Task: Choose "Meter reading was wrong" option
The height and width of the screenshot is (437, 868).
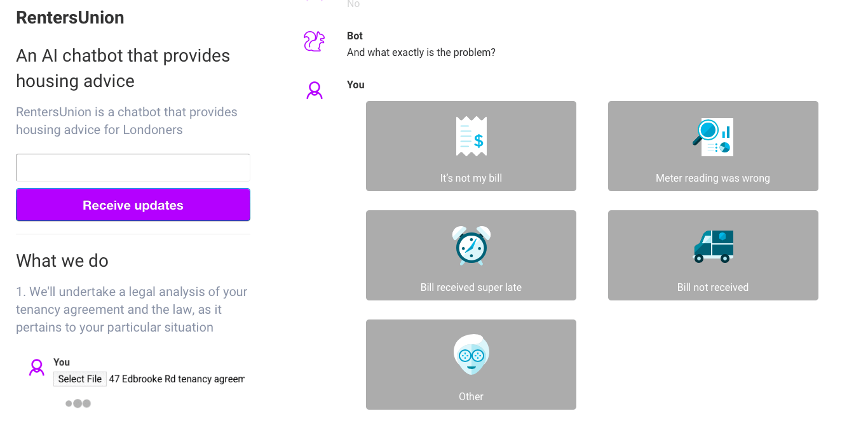Action: pos(713,146)
